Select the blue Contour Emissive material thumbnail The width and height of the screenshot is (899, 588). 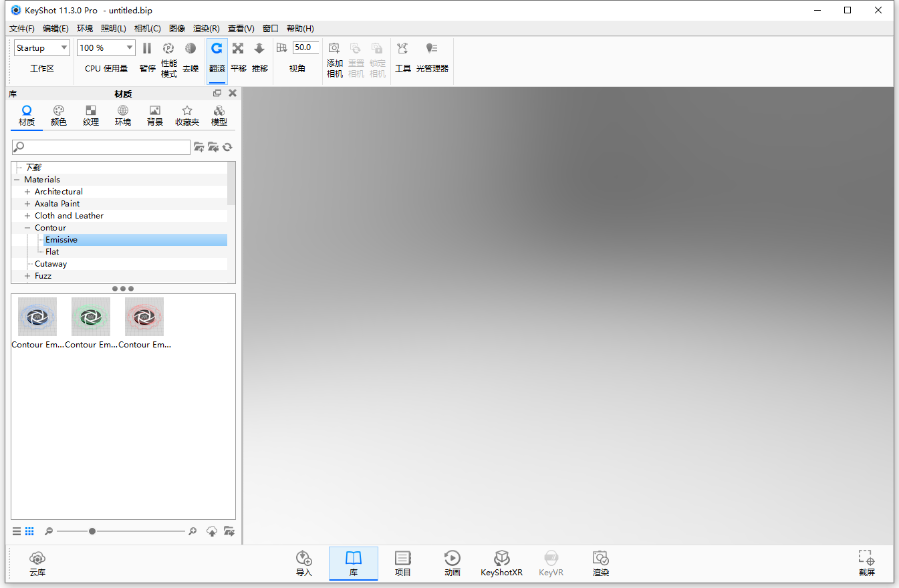[x=37, y=317]
